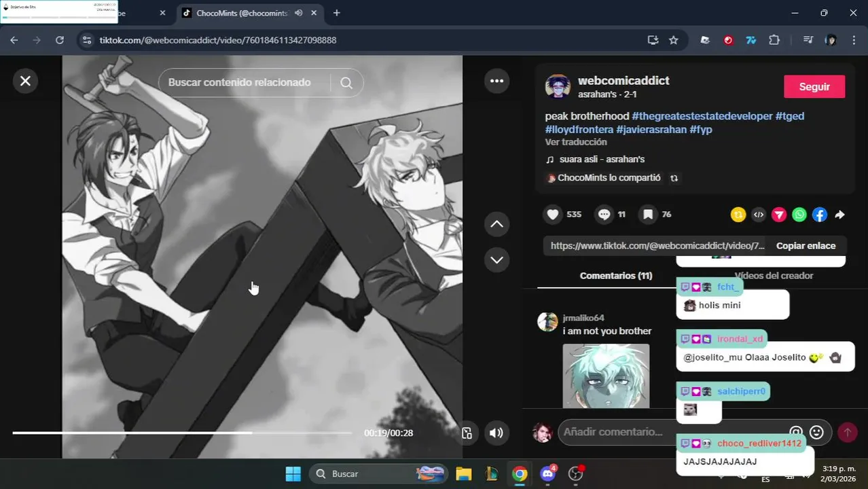The width and height of the screenshot is (868, 489).
Task: Open Chrome profile avatar menu
Action: point(831,40)
